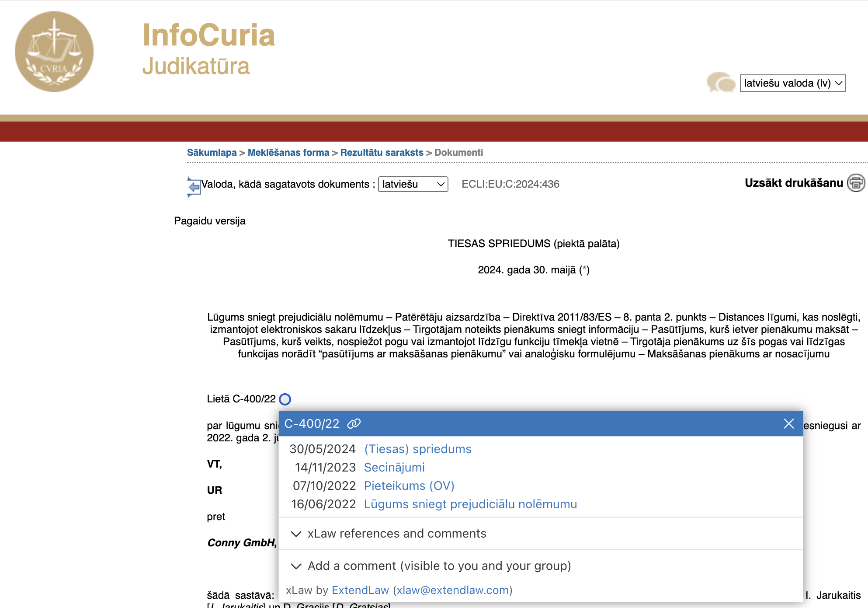Screen dimensions: 868x608
Task: Expand xLaw references and comments
Action: coord(396,534)
